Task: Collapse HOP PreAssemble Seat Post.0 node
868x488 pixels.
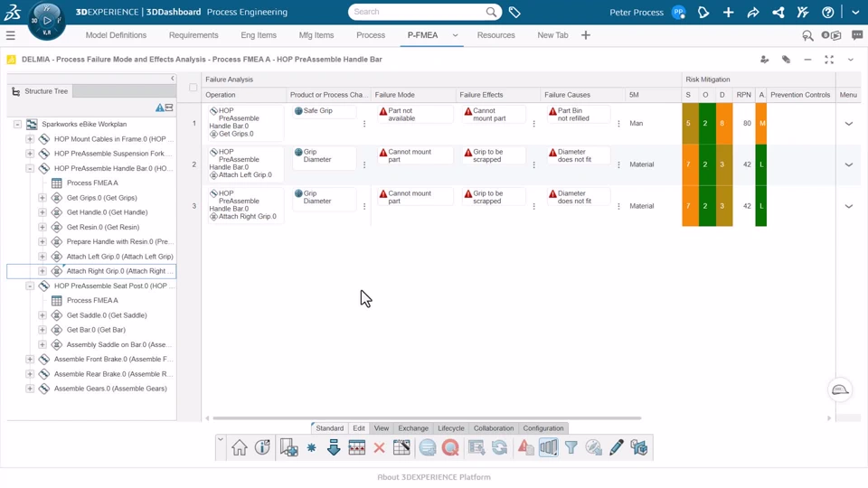Action: [30, 286]
